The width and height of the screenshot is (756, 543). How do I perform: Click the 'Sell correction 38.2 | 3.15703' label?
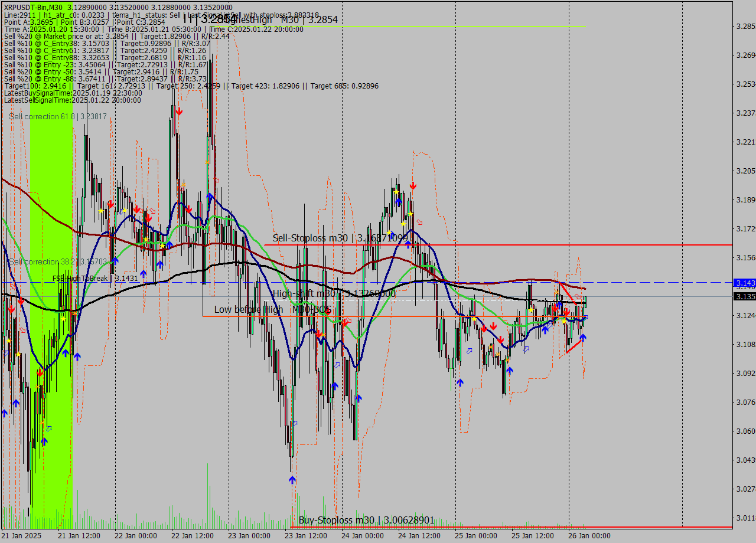[58, 261]
